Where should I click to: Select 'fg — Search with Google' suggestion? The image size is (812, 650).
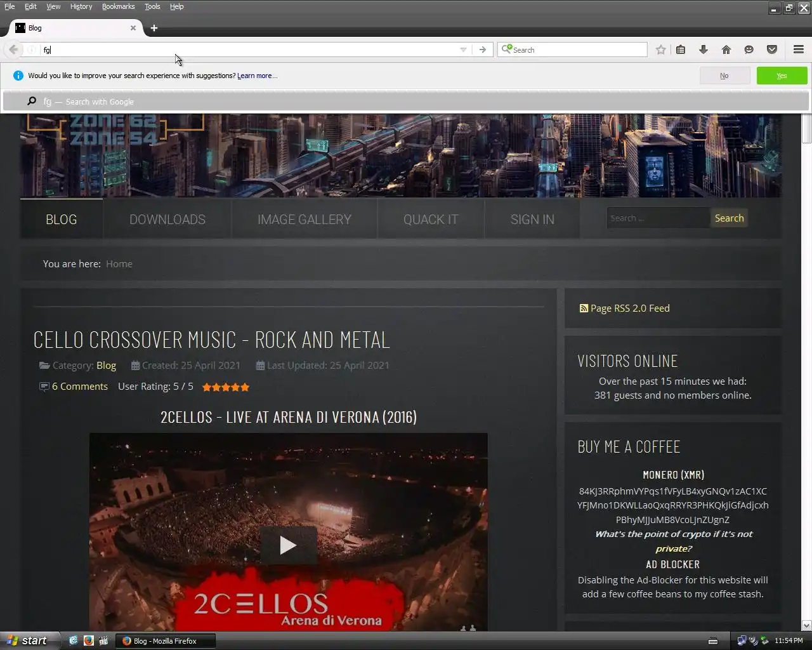tap(406, 102)
